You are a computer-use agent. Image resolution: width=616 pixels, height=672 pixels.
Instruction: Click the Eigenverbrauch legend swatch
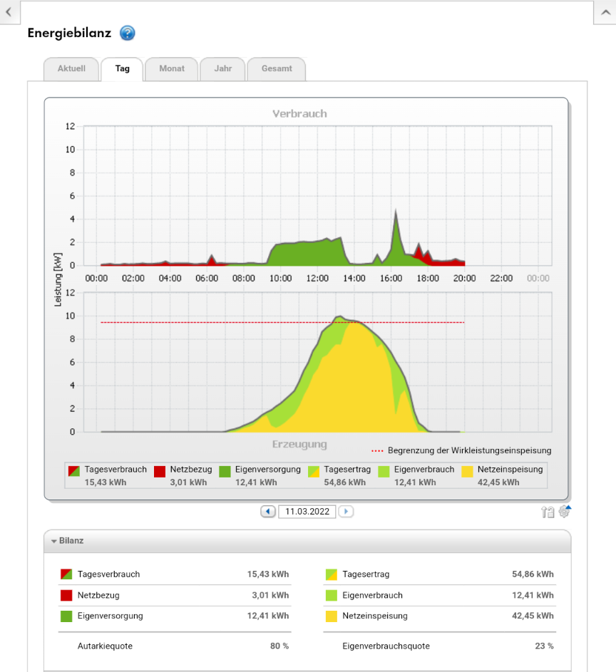[384, 471]
